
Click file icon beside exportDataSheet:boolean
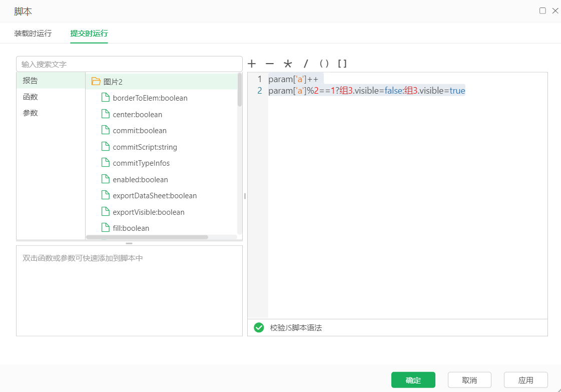105,195
